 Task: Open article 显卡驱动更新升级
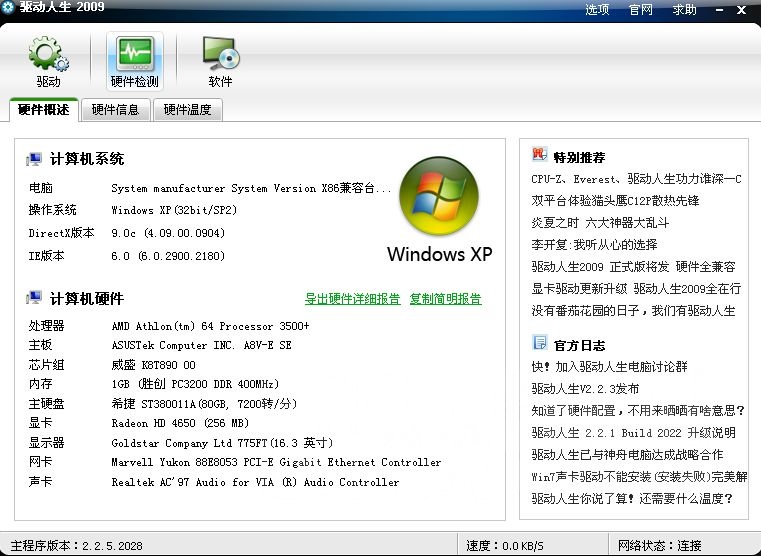[636, 289]
